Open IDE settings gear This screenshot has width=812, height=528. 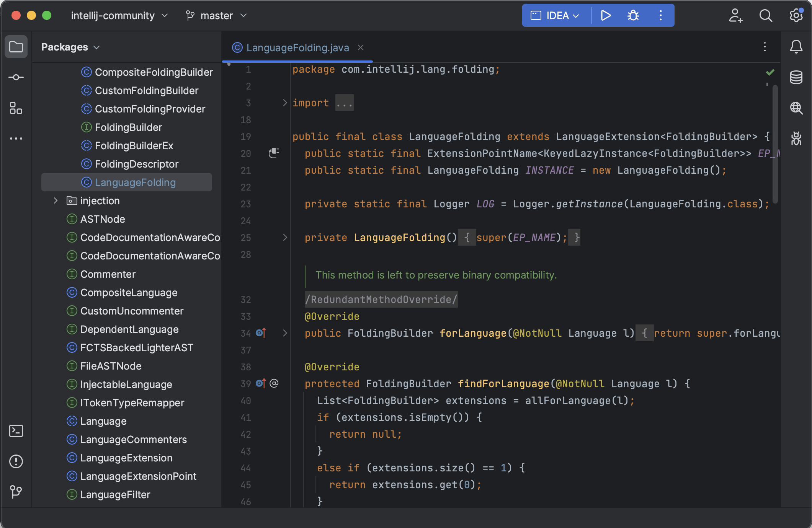796,15
